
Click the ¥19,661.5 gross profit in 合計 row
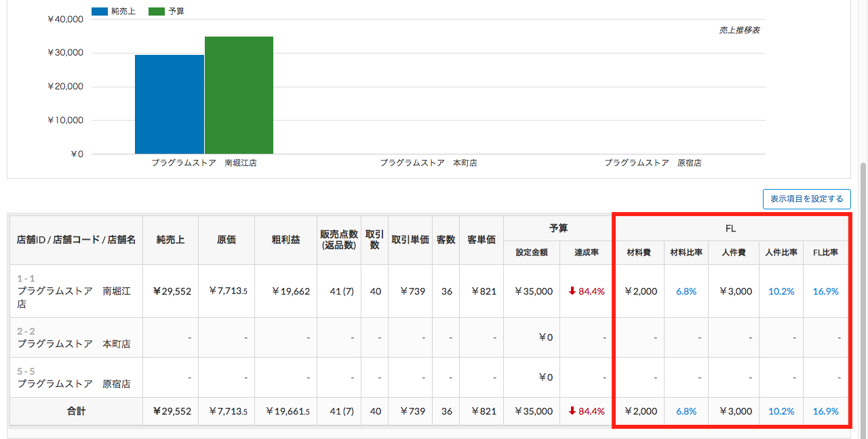288,411
